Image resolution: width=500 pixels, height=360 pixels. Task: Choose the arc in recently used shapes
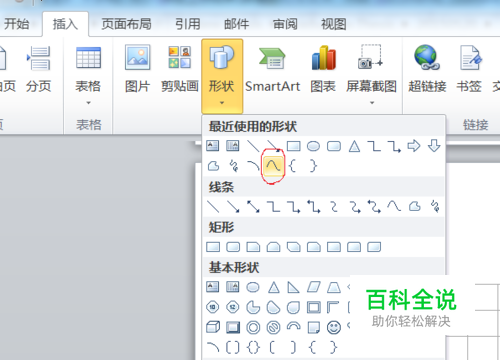(253, 166)
